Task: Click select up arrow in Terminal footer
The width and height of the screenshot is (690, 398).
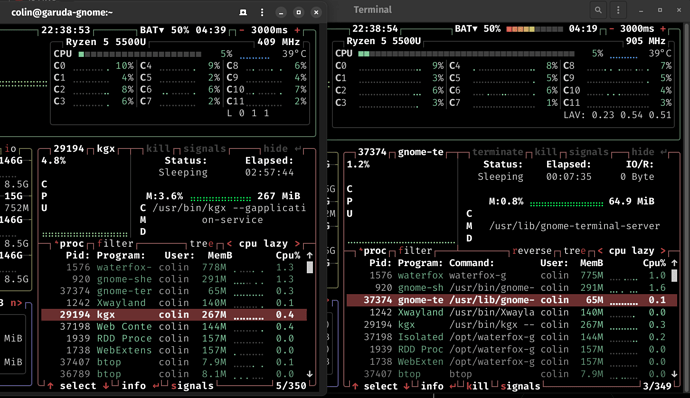Action: [x=355, y=387]
